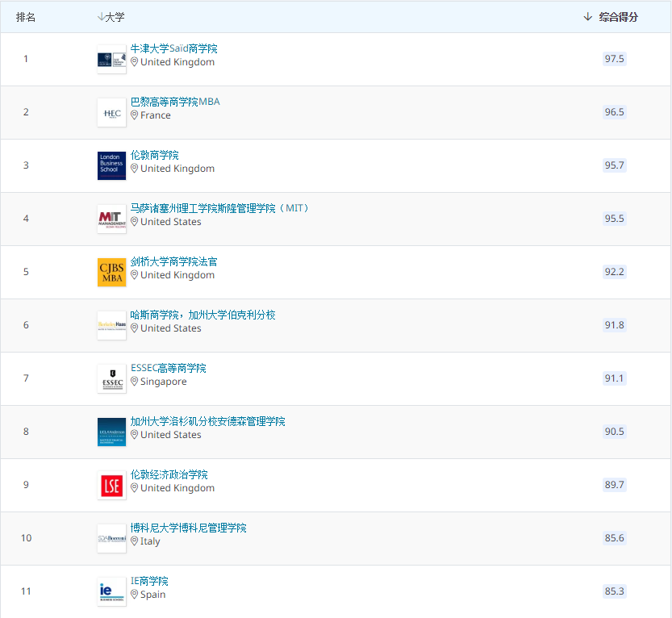This screenshot has height=618, width=672.
Task: Click the 排名 column header
Action: coord(26,17)
